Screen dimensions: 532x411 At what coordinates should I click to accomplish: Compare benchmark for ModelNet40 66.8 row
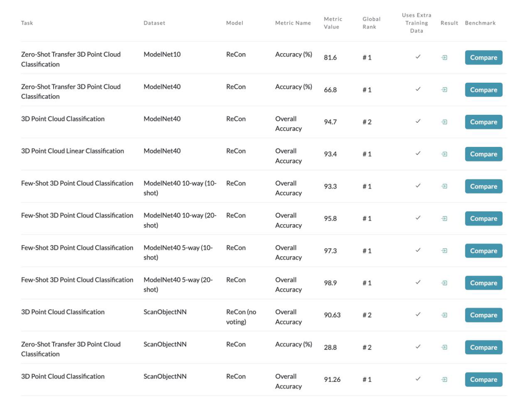[484, 90]
